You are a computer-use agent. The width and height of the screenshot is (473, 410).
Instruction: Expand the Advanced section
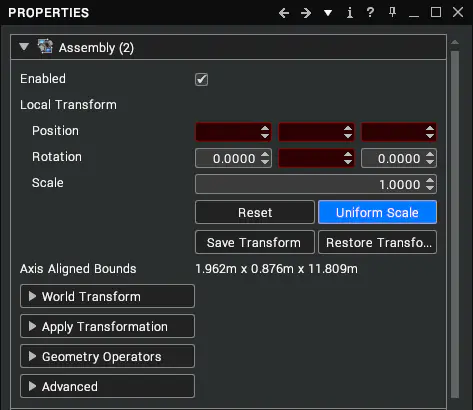(107, 386)
